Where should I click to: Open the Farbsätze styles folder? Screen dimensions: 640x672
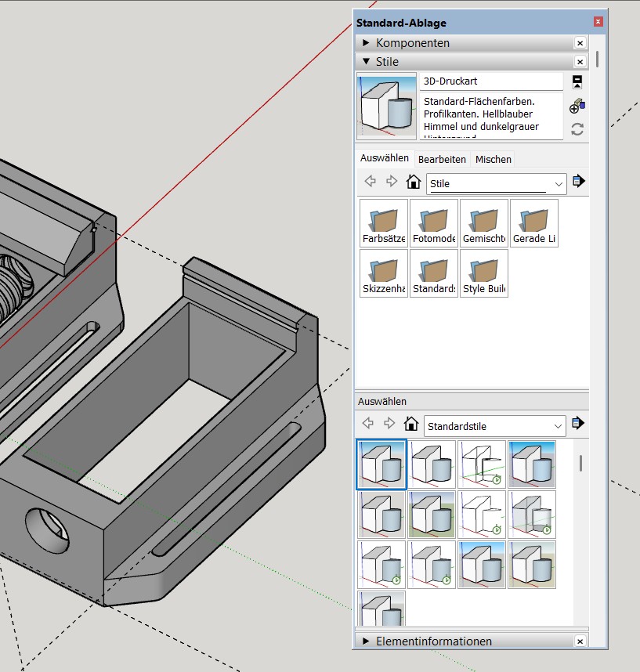(384, 223)
